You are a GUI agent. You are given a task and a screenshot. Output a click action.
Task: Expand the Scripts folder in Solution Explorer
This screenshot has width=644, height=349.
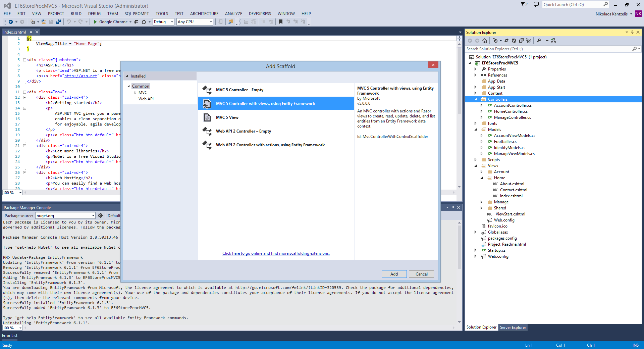[x=476, y=160]
